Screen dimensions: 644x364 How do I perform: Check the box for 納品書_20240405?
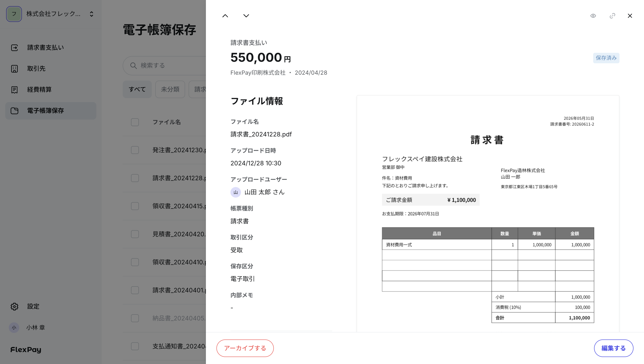[135, 318]
